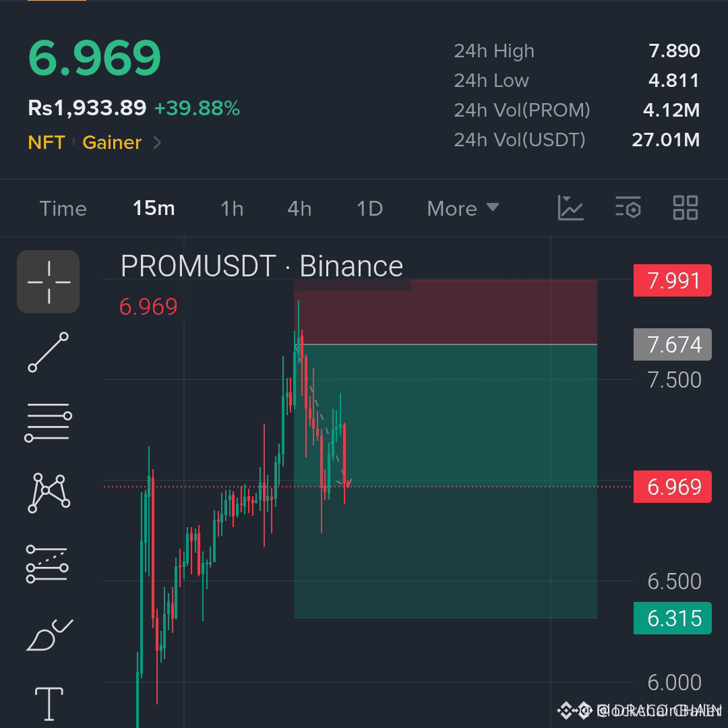The image size is (728, 728).
Task: Click the +39.88% change value
Action: (197, 108)
